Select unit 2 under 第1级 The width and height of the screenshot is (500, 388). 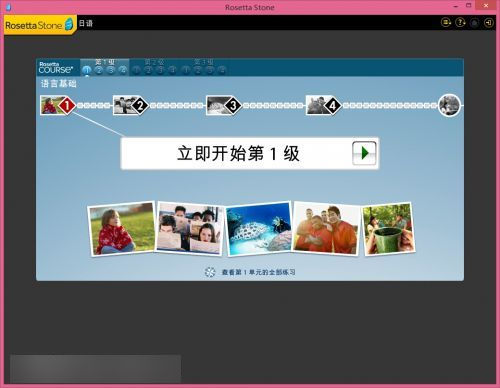tap(99, 70)
